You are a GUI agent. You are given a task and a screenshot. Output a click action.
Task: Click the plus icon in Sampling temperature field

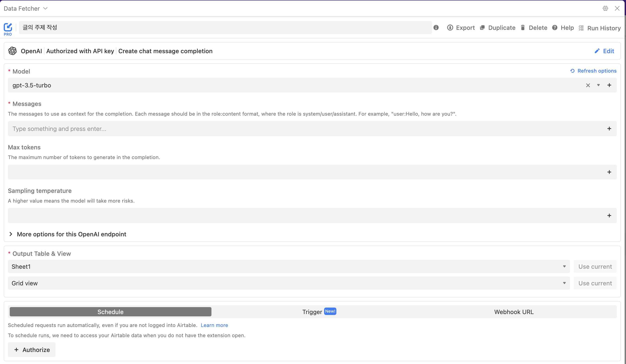click(x=609, y=216)
